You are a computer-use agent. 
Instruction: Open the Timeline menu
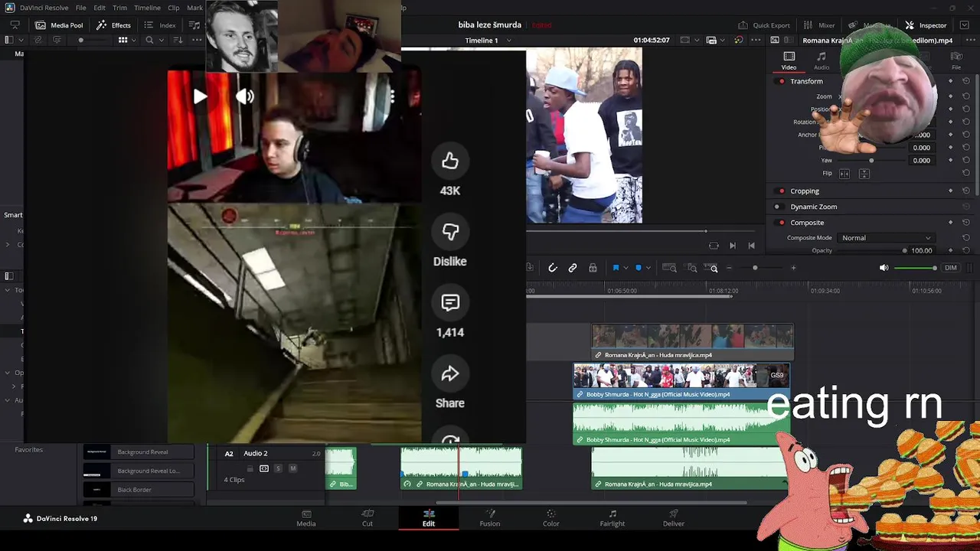point(147,8)
